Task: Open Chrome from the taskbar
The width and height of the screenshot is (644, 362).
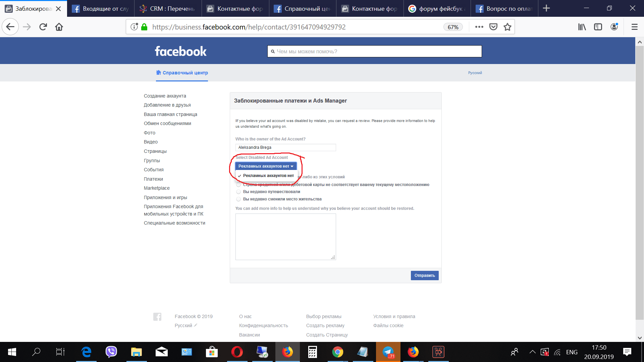Action: click(x=338, y=352)
